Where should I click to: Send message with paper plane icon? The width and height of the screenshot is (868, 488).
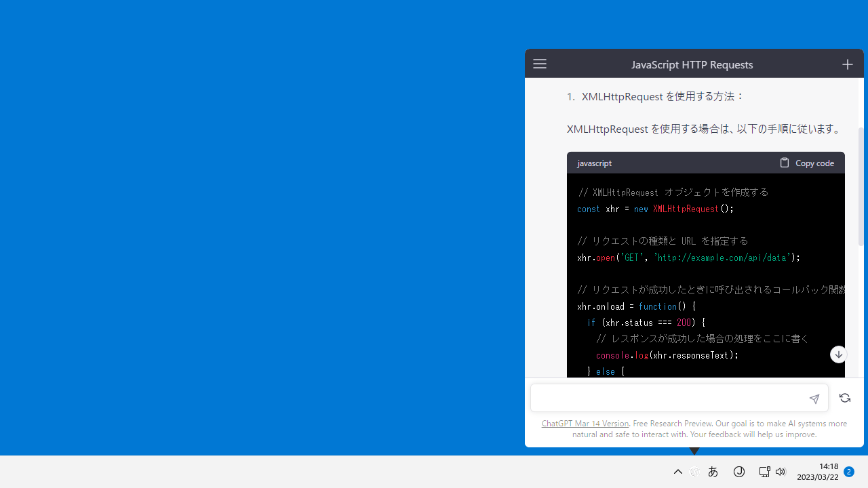[x=814, y=399]
